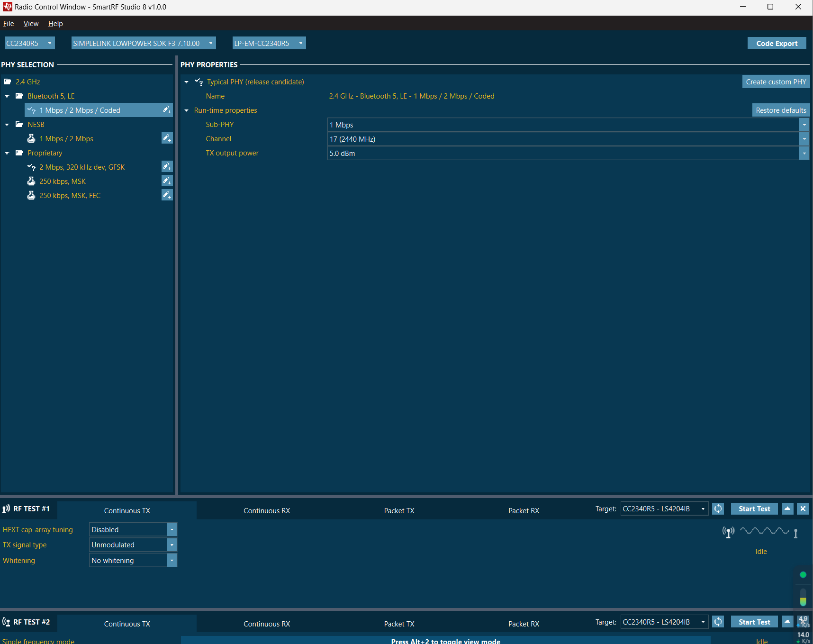Open the File menu

click(x=9, y=24)
